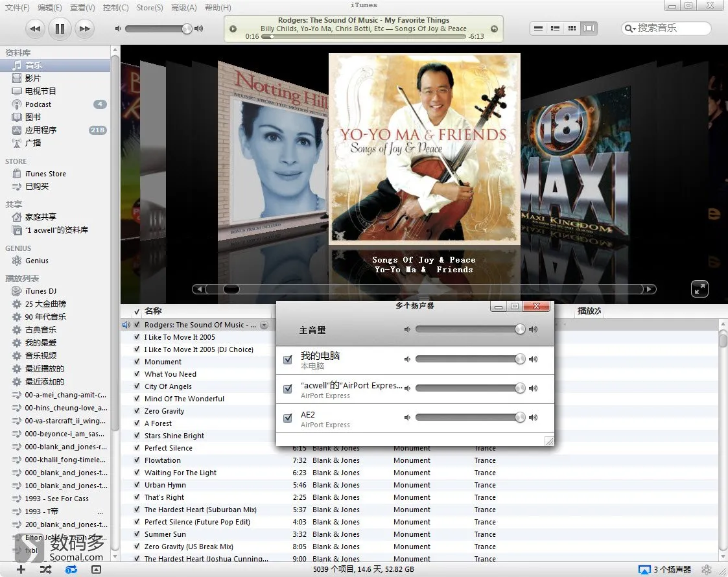Open Store(S) menu
728x577 pixels.
150,7
